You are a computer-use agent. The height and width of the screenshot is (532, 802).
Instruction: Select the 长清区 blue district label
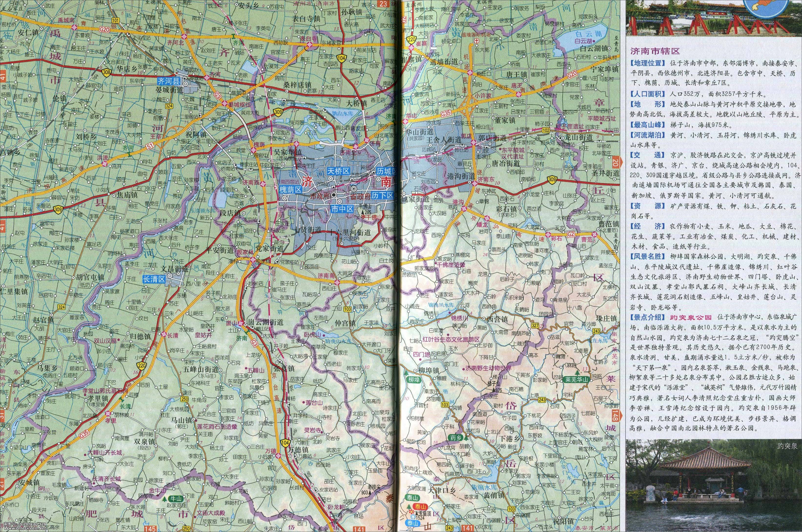tap(154, 280)
